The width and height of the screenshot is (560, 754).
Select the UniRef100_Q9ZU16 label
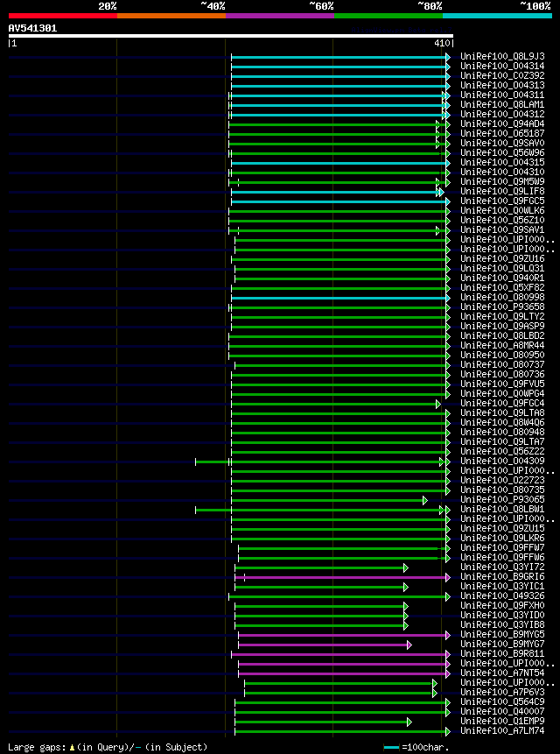pos(502,258)
